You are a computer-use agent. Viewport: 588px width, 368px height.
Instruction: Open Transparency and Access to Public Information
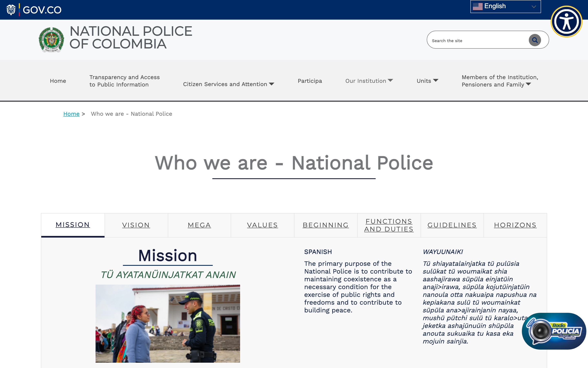click(x=124, y=81)
